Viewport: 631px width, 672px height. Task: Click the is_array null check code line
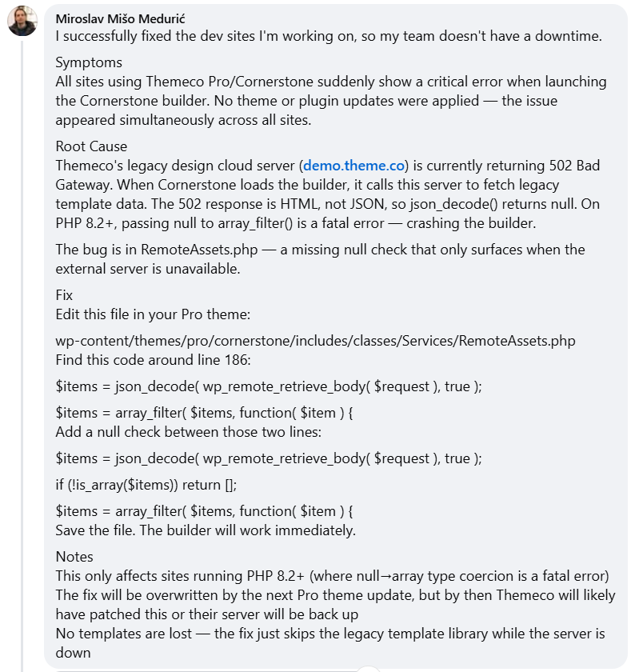[146, 485]
